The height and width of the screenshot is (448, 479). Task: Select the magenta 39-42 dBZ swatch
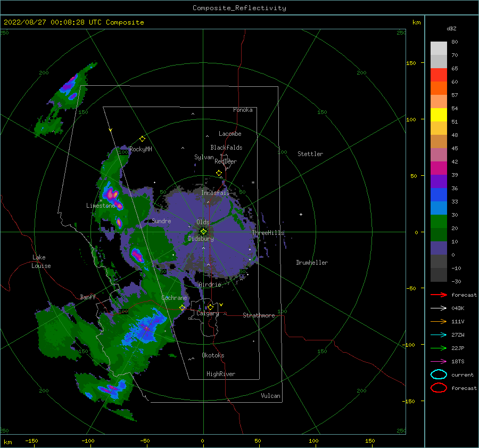[439, 168]
